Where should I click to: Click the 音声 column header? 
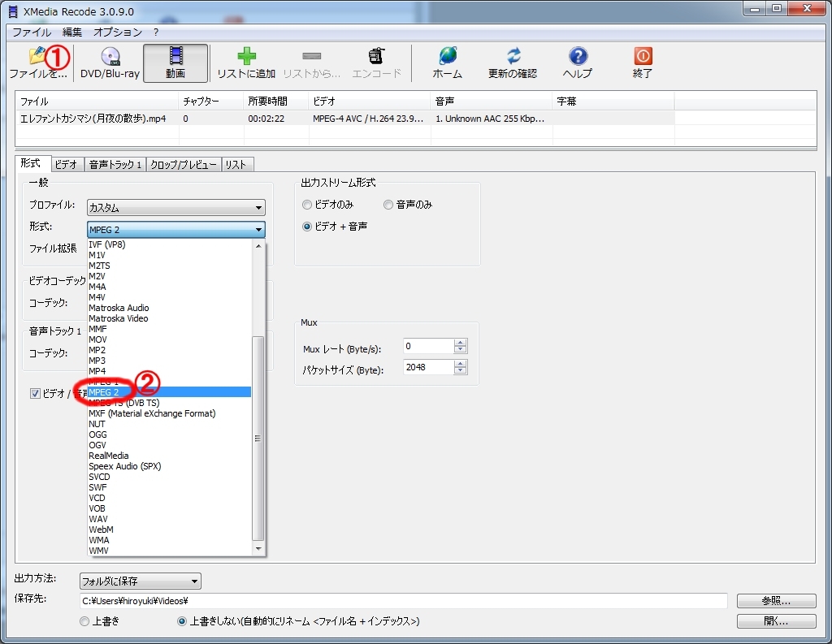coord(492,102)
